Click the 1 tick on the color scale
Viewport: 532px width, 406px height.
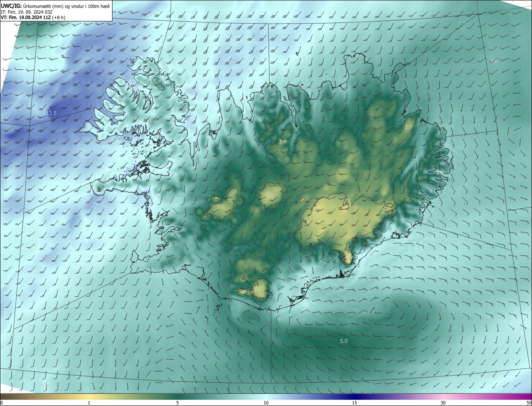coord(89,403)
